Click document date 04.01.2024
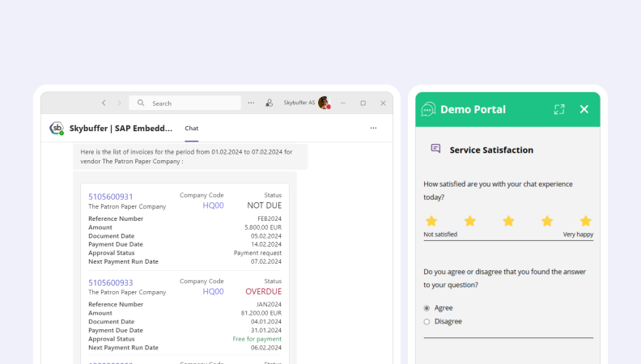This screenshot has height=364, width=641. 266,321
